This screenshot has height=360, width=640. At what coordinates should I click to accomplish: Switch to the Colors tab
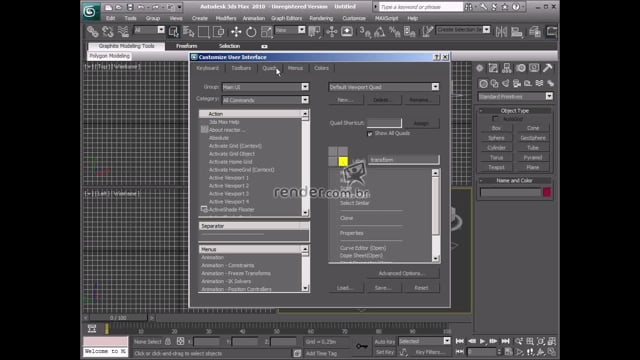point(321,68)
